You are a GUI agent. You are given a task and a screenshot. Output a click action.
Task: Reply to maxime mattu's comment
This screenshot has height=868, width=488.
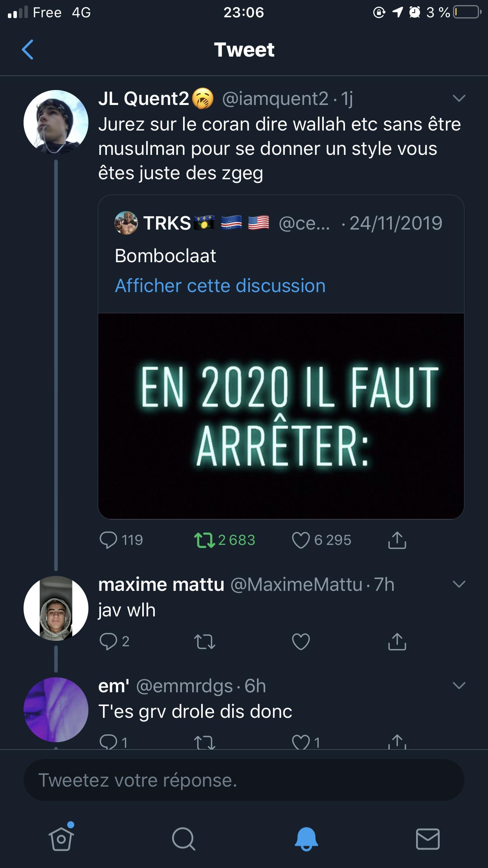click(108, 642)
